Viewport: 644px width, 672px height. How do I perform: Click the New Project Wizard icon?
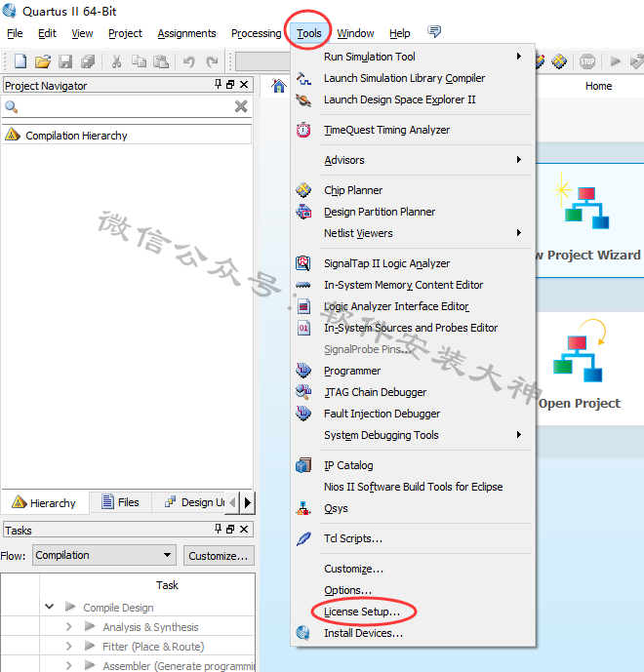tap(583, 202)
